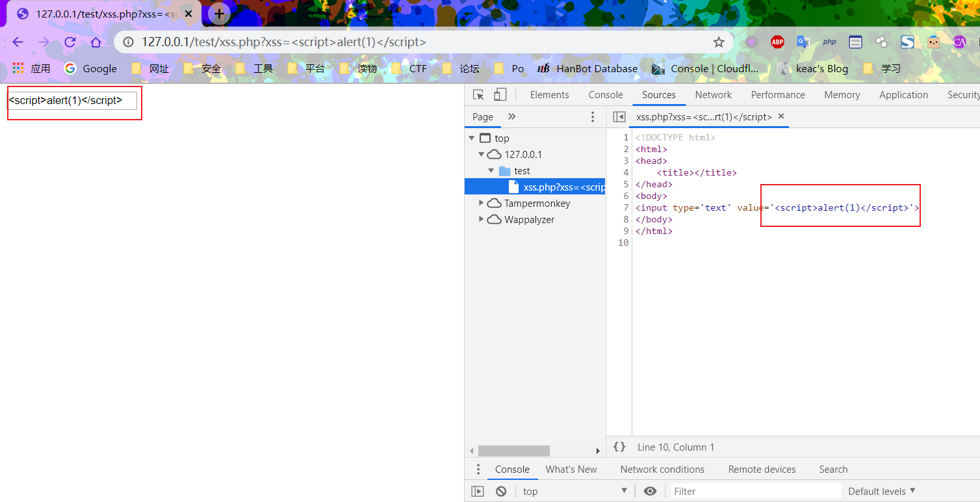Open the keac's Blog bookmark
Viewport: 980px width, 502px height.
813,68
